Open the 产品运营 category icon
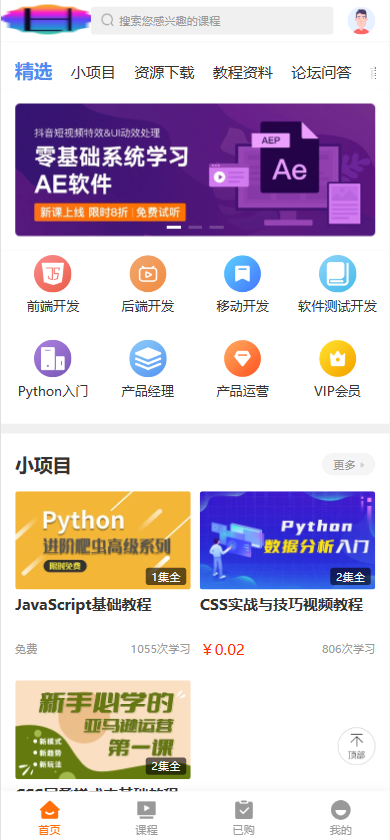 [243, 358]
